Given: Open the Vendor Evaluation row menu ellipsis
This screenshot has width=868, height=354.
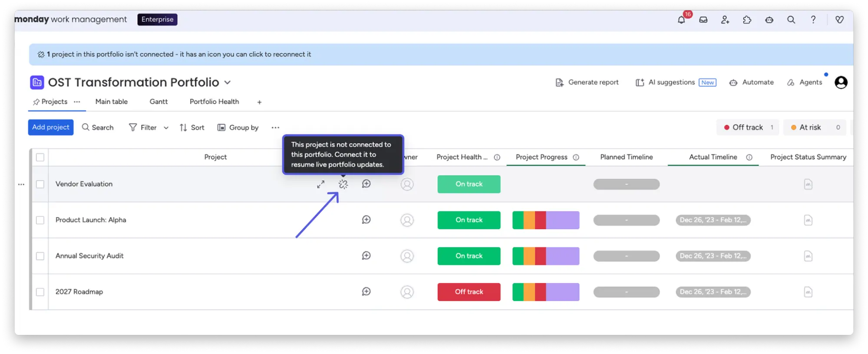Looking at the screenshot, I should (x=21, y=184).
